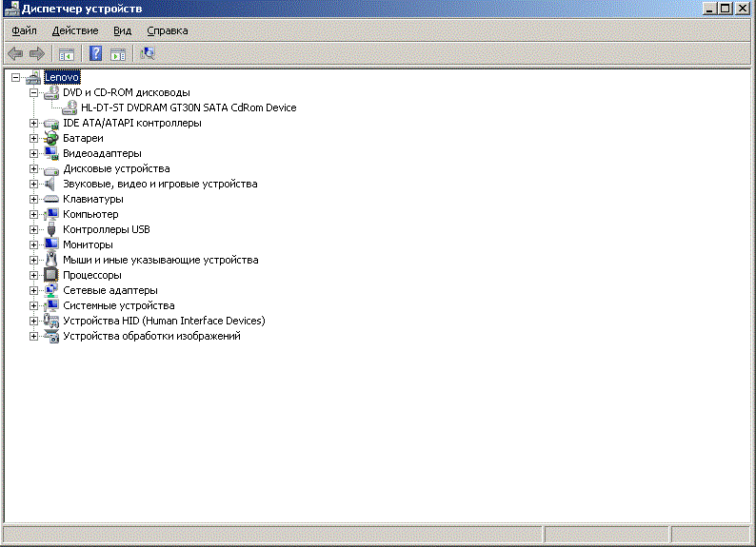Expand the Мониторы node
Viewport: 756px width, 547px height.
[x=33, y=244]
